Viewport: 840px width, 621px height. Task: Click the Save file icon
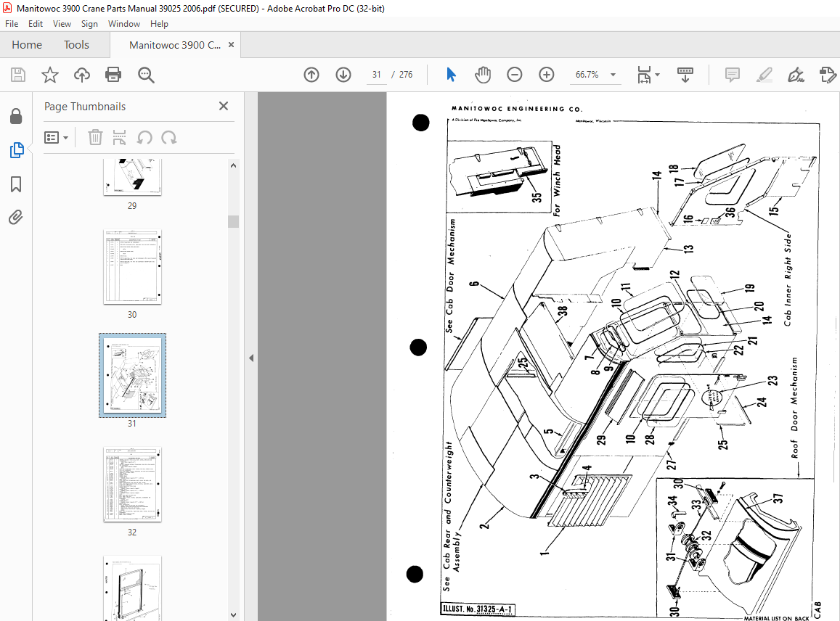pyautogui.click(x=18, y=75)
